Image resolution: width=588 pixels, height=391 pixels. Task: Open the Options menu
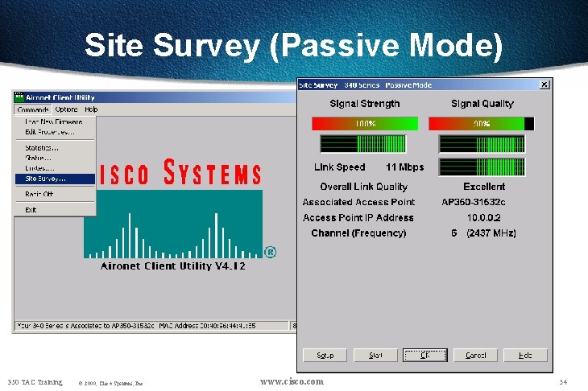pos(66,109)
